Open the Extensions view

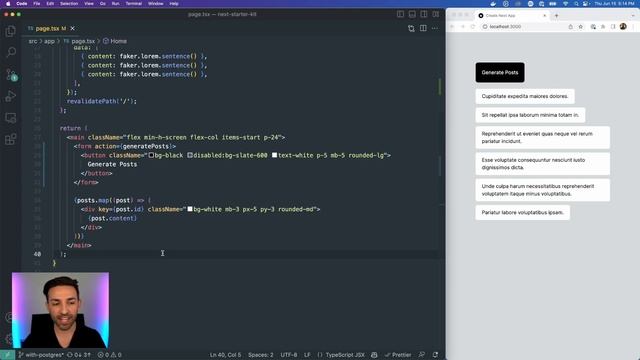pos(11,139)
